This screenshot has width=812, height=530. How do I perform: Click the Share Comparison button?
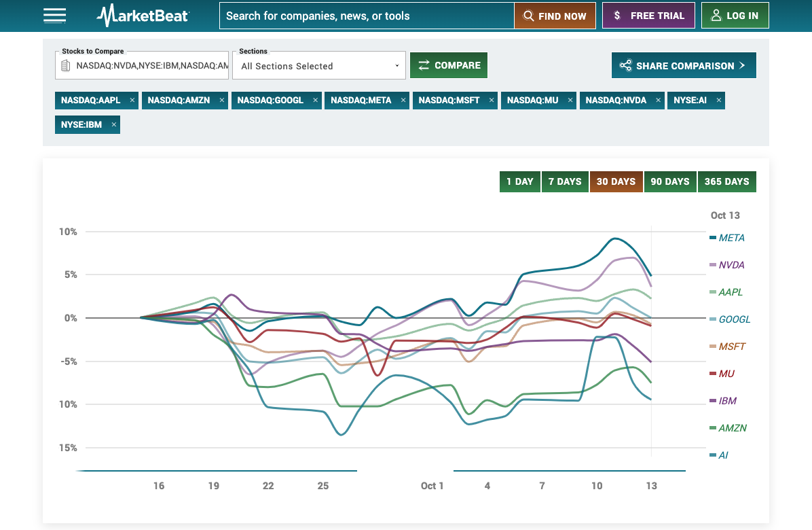(x=683, y=66)
